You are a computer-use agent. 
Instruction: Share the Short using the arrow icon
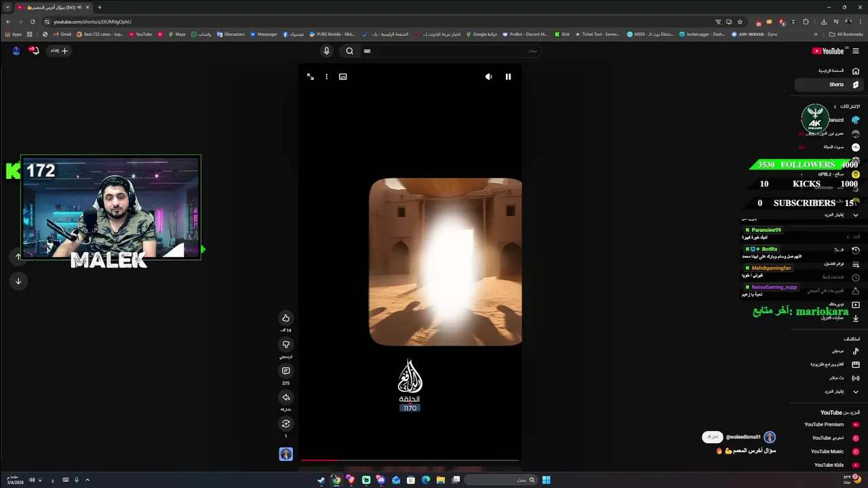[285, 397]
